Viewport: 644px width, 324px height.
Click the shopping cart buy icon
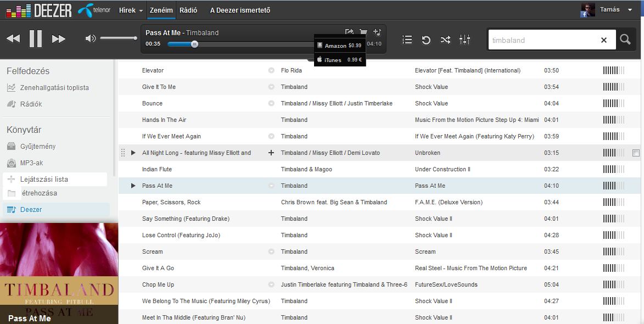coord(363,32)
